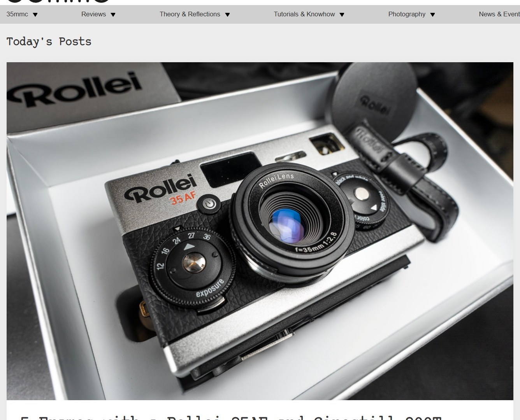The image size is (520, 420).
Task: Expand the Tutorials & Knowhow dropdown arrow
Action: 342,14
